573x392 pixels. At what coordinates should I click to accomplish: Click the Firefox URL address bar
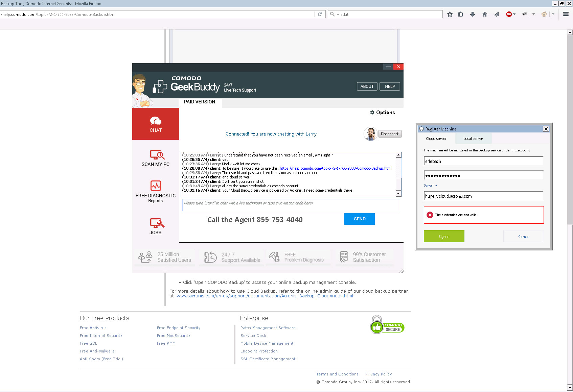coord(157,14)
